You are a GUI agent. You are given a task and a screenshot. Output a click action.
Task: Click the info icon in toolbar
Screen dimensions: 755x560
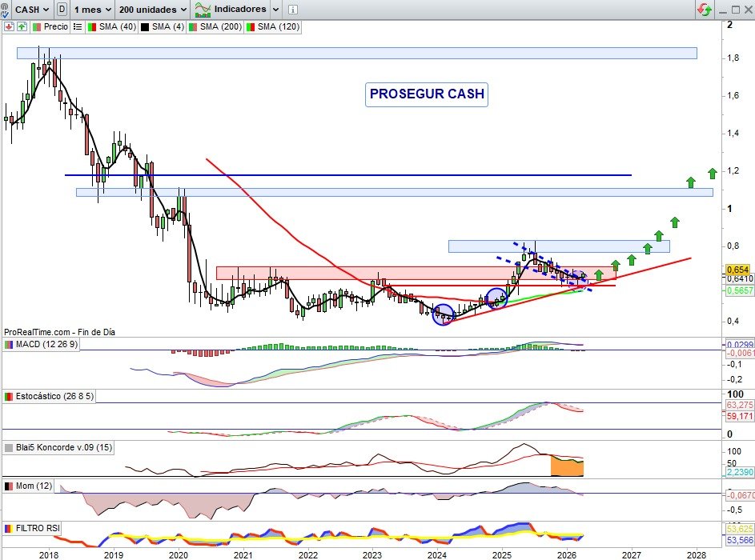coord(293,9)
